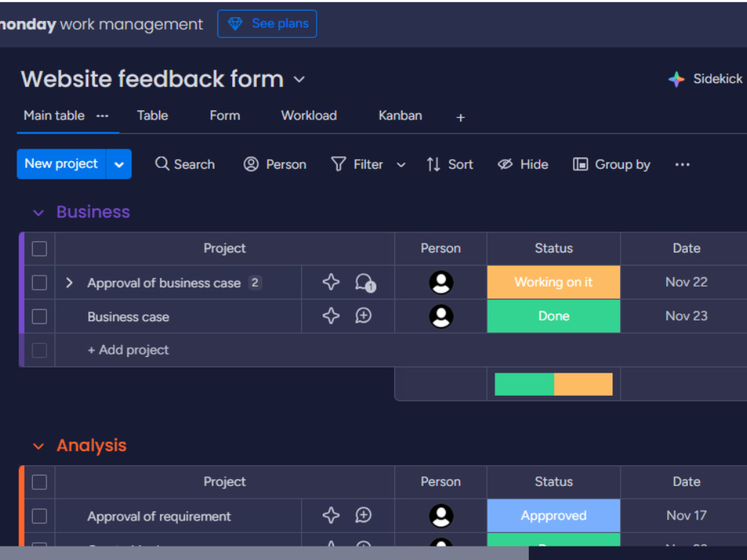Click the See plans button
This screenshot has width=747, height=560.
pos(267,23)
